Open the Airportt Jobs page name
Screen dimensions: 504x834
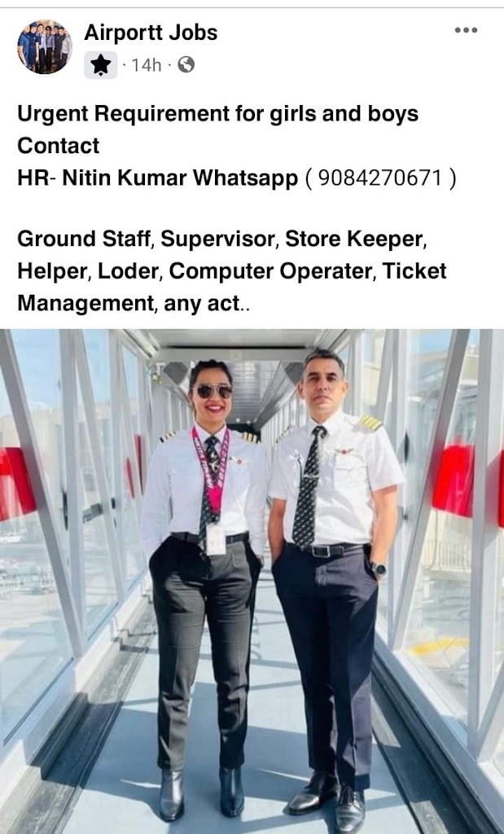point(151,33)
